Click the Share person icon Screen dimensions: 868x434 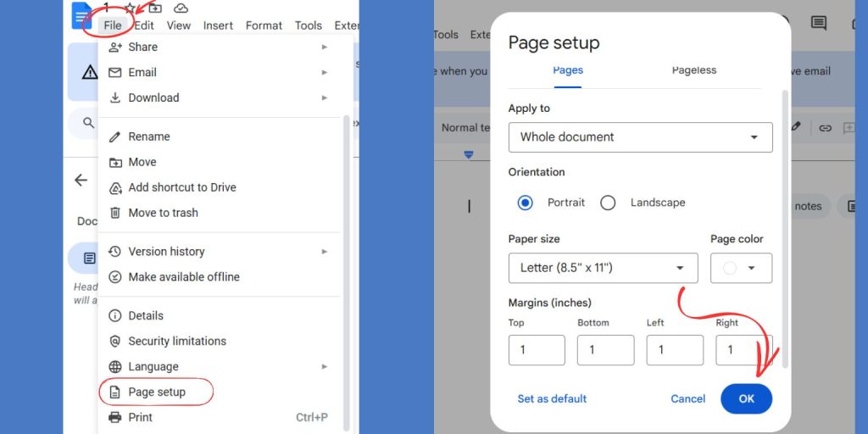115,47
